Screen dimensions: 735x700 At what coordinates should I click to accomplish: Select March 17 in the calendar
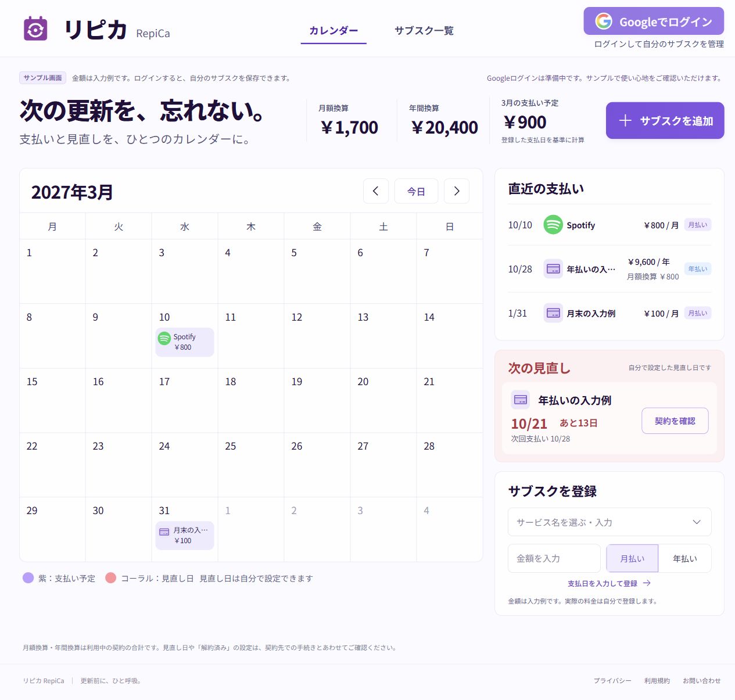(x=185, y=400)
